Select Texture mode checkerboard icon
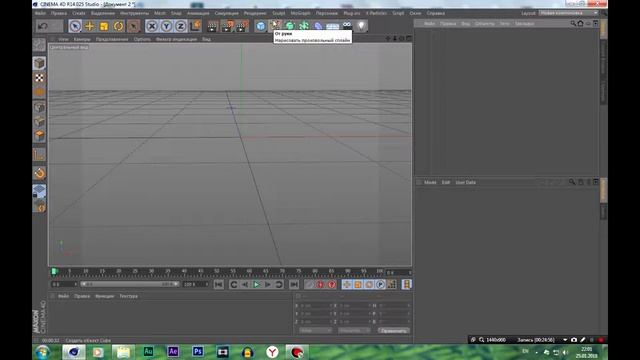Viewport: 640px width, 360px height. (x=39, y=78)
